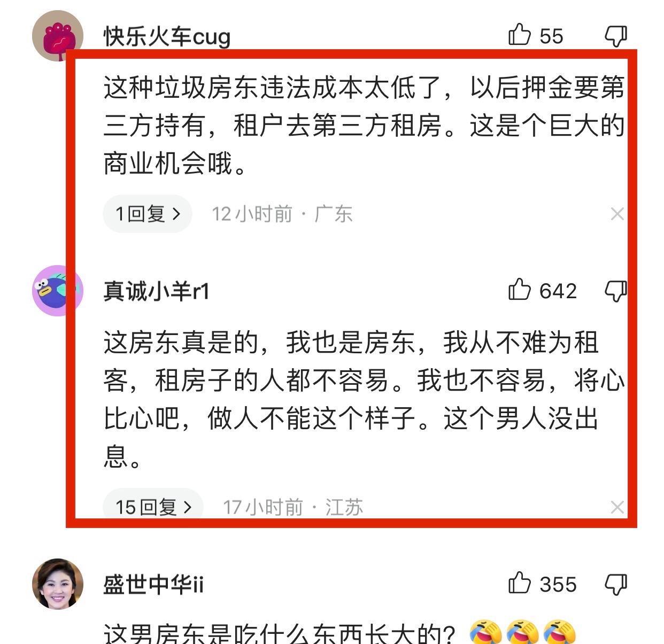Screen dimensions: 664x644
Task: Open 盛世中华ii's portrait avatar
Action: point(58,584)
